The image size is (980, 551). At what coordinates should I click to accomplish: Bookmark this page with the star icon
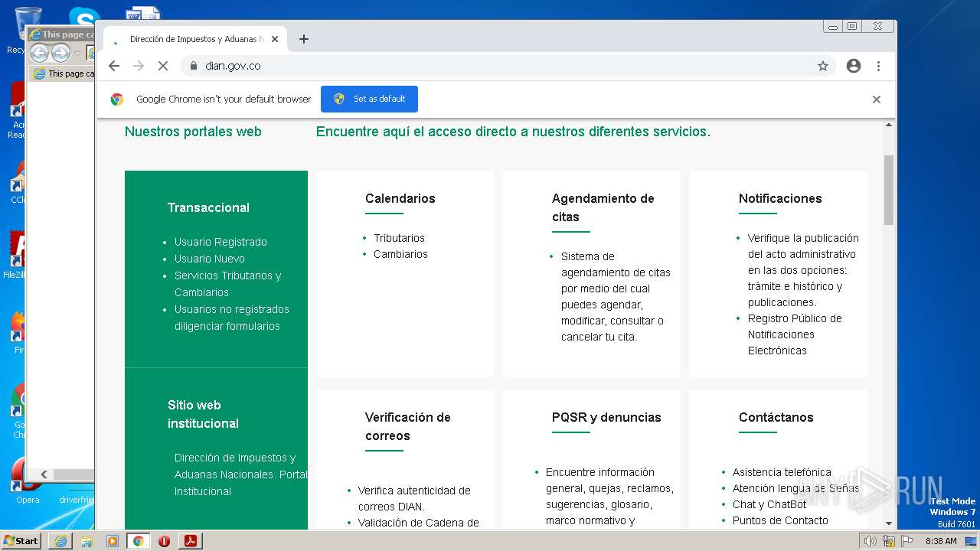823,66
